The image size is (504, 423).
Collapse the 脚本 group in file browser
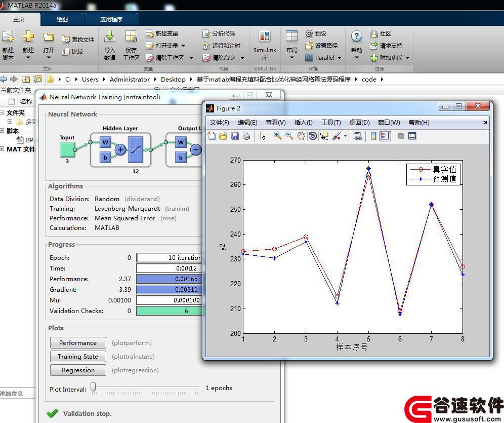[2, 131]
